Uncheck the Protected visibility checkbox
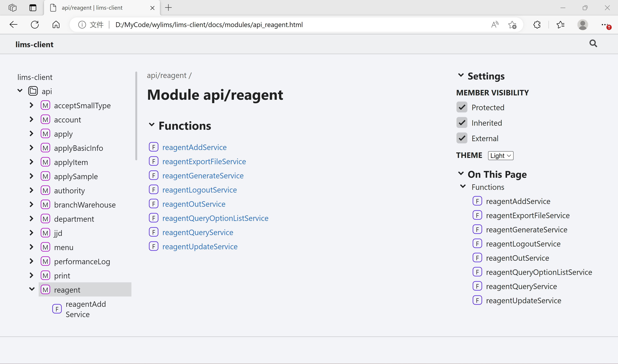 tap(462, 107)
